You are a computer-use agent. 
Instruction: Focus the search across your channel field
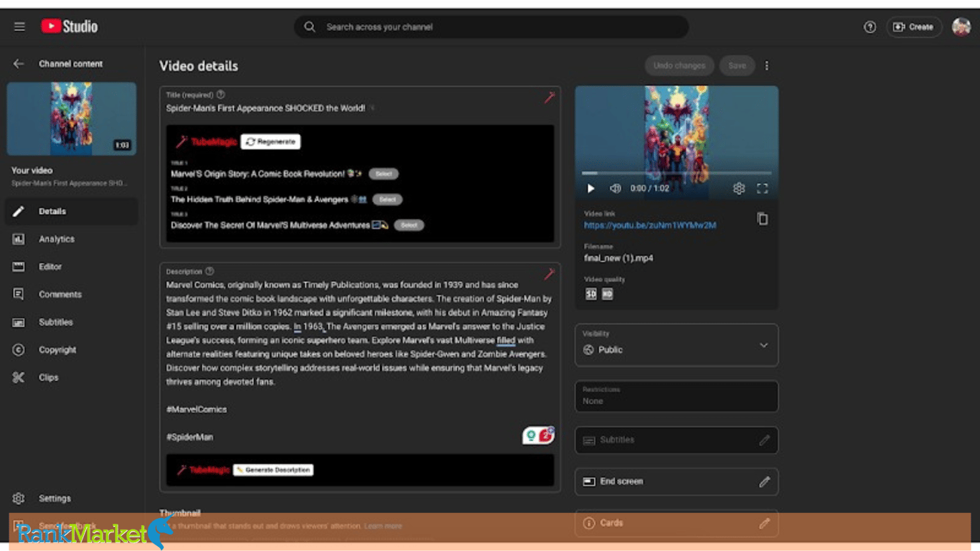coord(491,27)
